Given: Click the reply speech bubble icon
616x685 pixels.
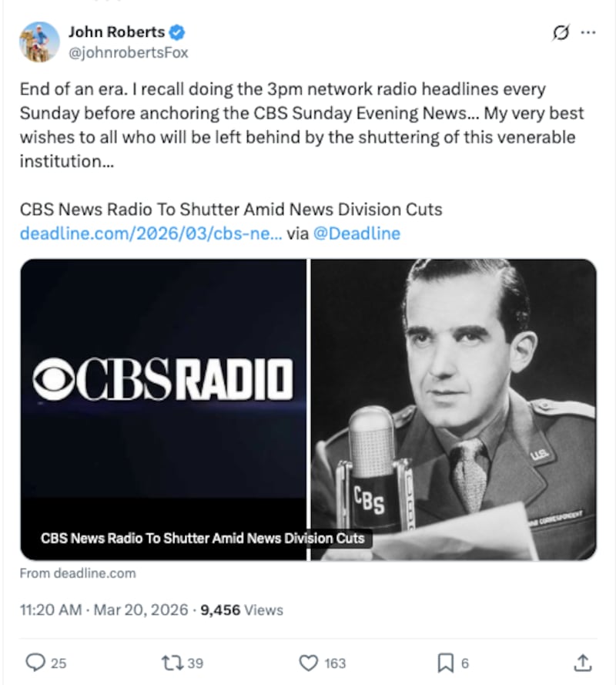Looking at the screenshot, I should click(34, 662).
